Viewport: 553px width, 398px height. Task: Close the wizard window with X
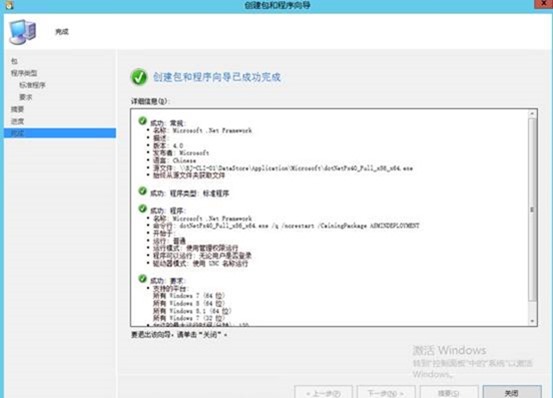(544, 4)
